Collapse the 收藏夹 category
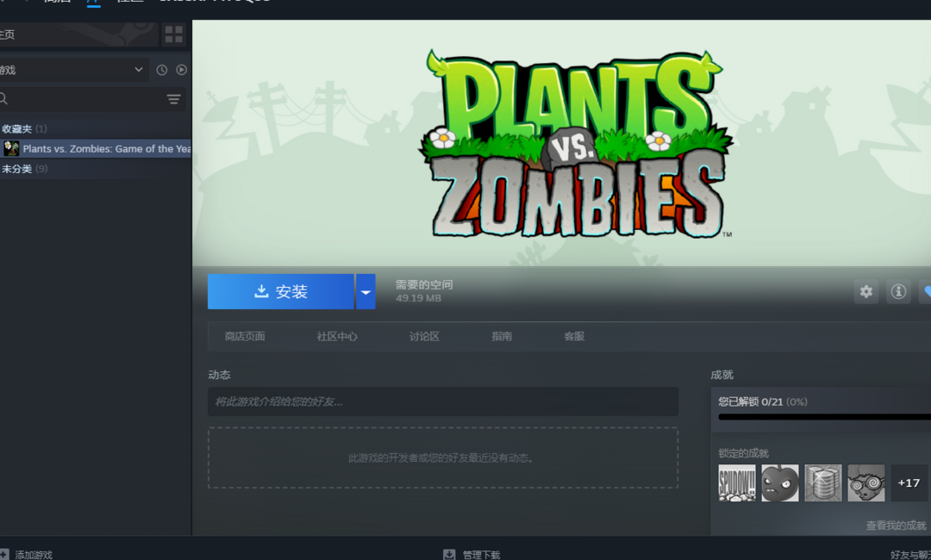 click(x=17, y=129)
